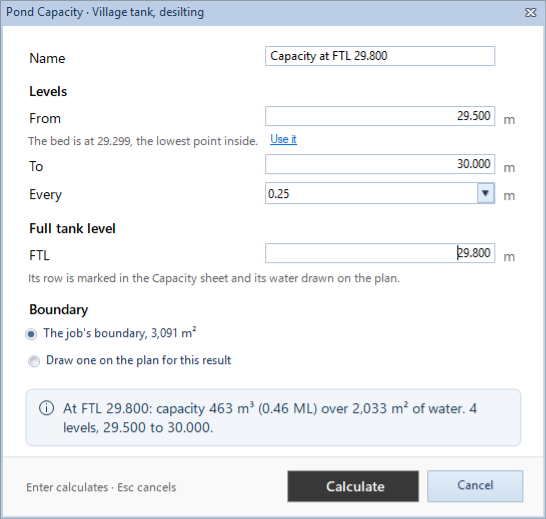
Task: Use the bed level via Use it link
Action: pos(283,139)
